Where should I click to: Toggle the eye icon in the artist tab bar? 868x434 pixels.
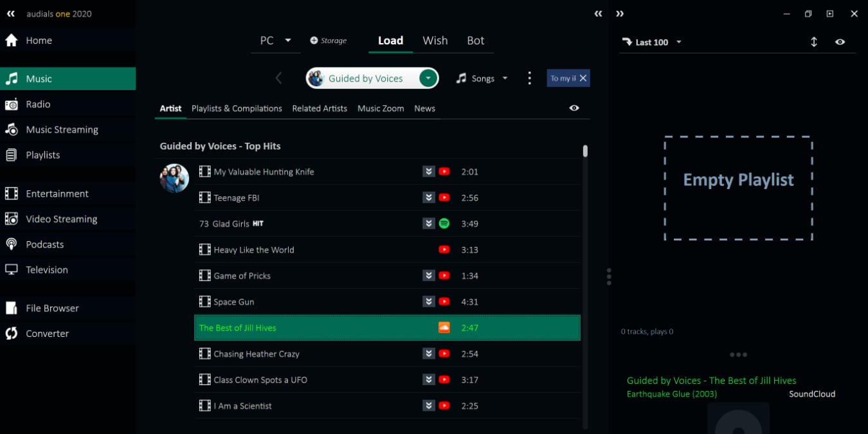[x=574, y=108]
